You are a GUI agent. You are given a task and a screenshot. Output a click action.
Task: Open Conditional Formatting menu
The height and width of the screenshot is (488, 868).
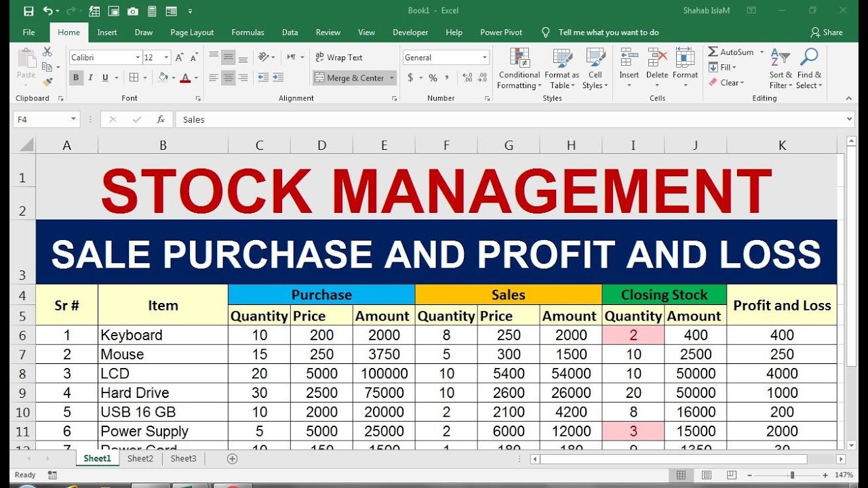(519, 68)
